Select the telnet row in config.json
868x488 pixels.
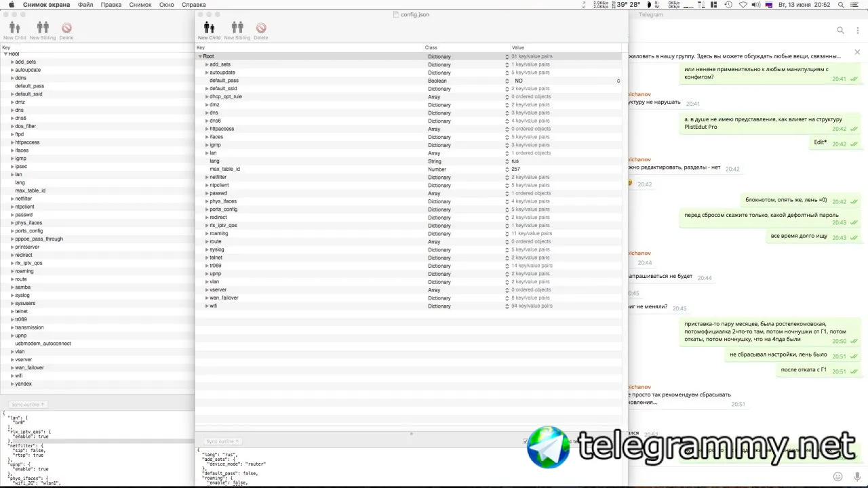pyautogui.click(x=408, y=258)
